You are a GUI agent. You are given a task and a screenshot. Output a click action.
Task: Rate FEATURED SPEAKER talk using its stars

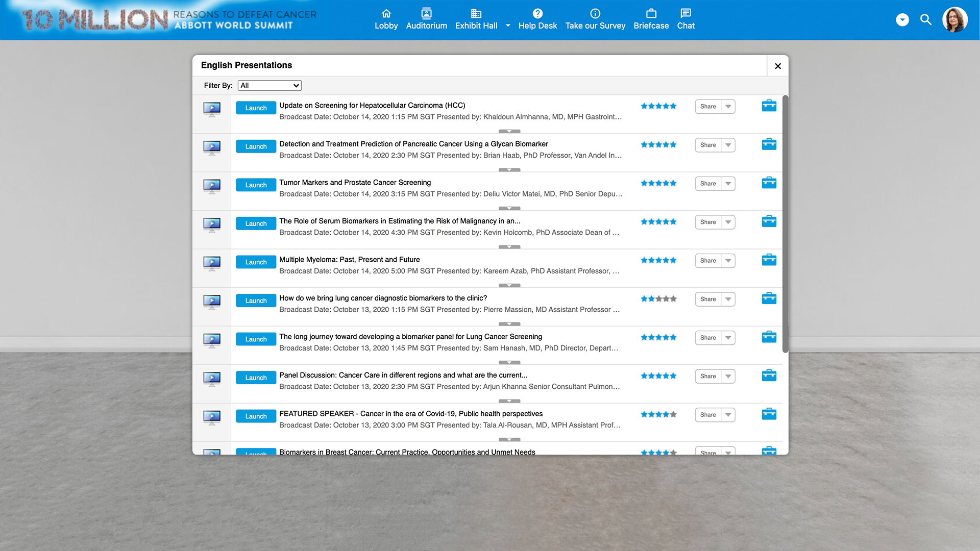tap(658, 415)
